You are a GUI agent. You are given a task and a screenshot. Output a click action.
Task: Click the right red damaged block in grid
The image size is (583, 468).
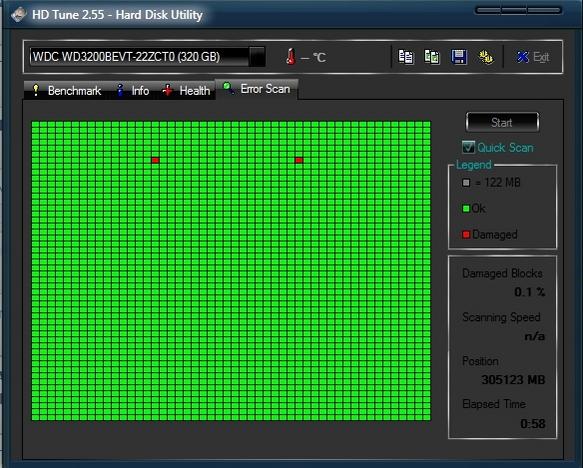[x=299, y=160]
